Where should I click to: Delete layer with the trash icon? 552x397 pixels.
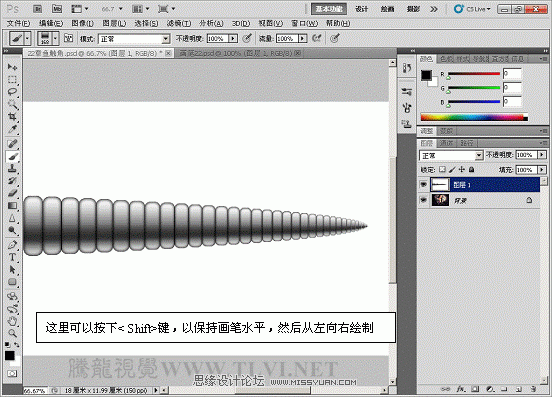tap(533, 389)
